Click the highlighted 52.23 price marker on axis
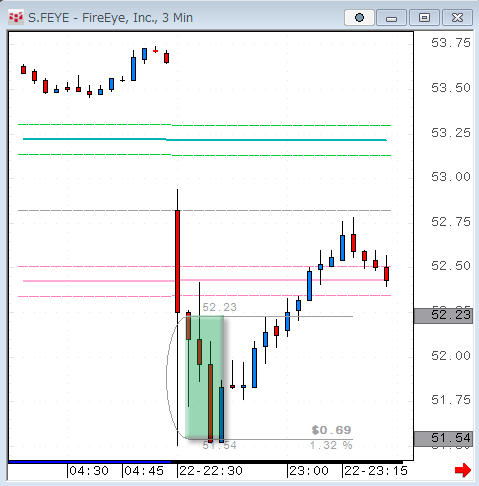The height and width of the screenshot is (486, 479). tap(443, 315)
